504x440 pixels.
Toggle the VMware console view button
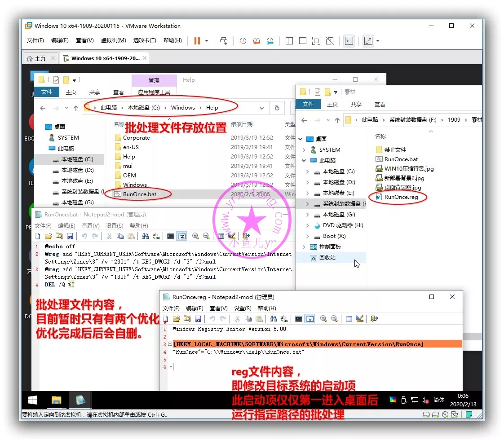pos(349,41)
